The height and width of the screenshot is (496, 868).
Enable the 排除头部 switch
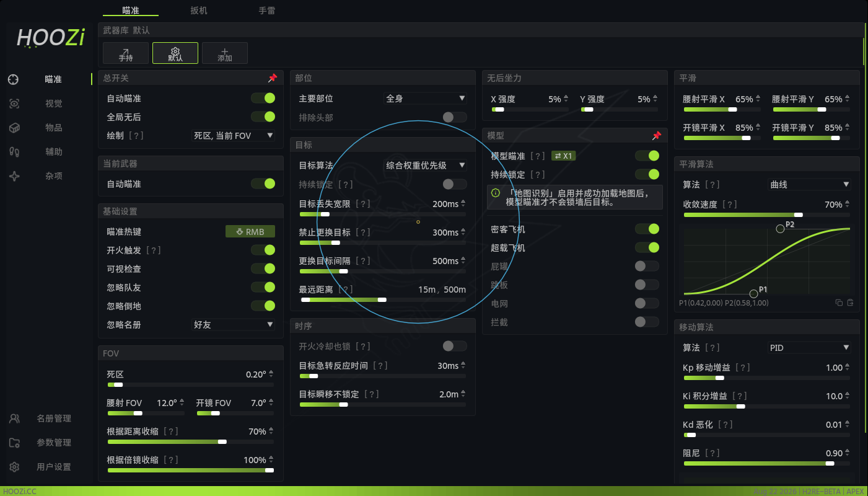[x=455, y=117]
